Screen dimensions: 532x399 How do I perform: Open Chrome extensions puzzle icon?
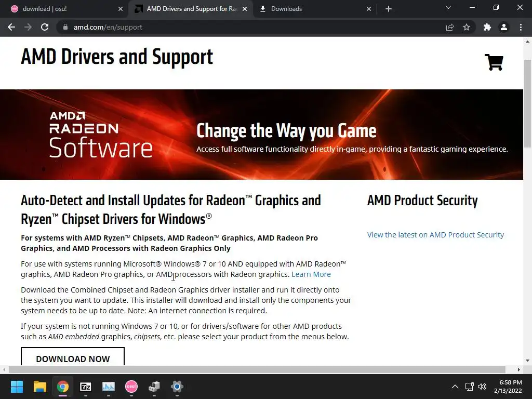tap(487, 27)
